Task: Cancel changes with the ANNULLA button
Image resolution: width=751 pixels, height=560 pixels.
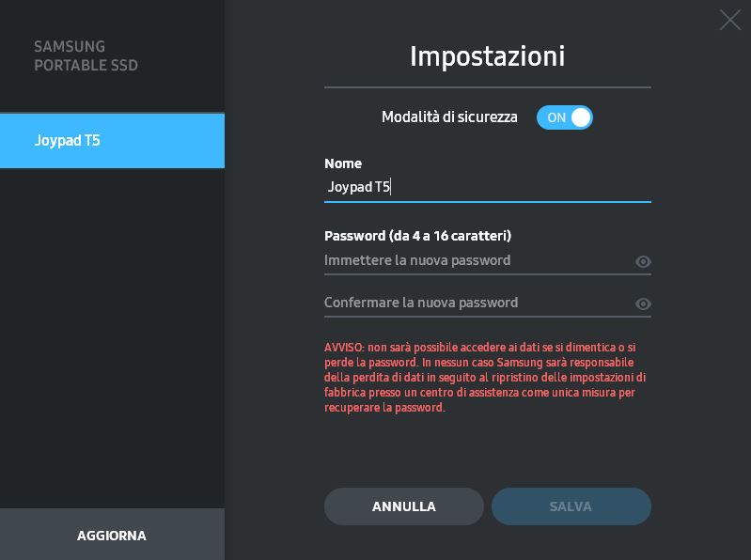Action: pos(404,506)
